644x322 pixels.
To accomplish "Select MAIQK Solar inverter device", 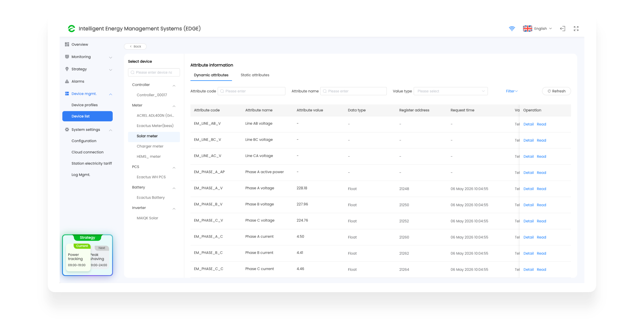I will [x=147, y=218].
